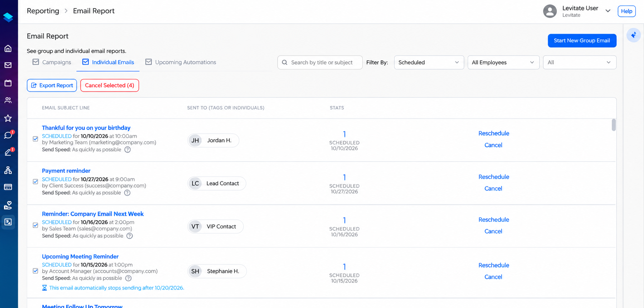This screenshot has height=308, width=644.
Task: Open the Reporting sidebar icon
Action: tap(8, 222)
